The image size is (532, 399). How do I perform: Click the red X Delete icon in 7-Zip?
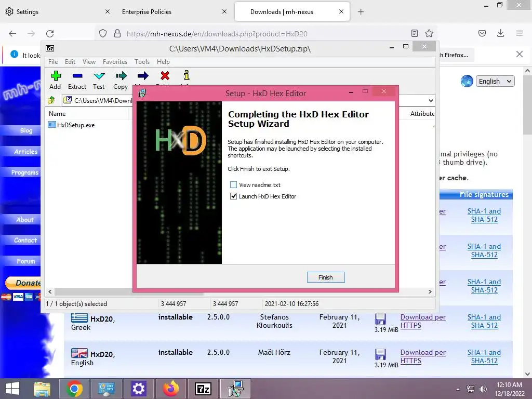click(x=165, y=75)
